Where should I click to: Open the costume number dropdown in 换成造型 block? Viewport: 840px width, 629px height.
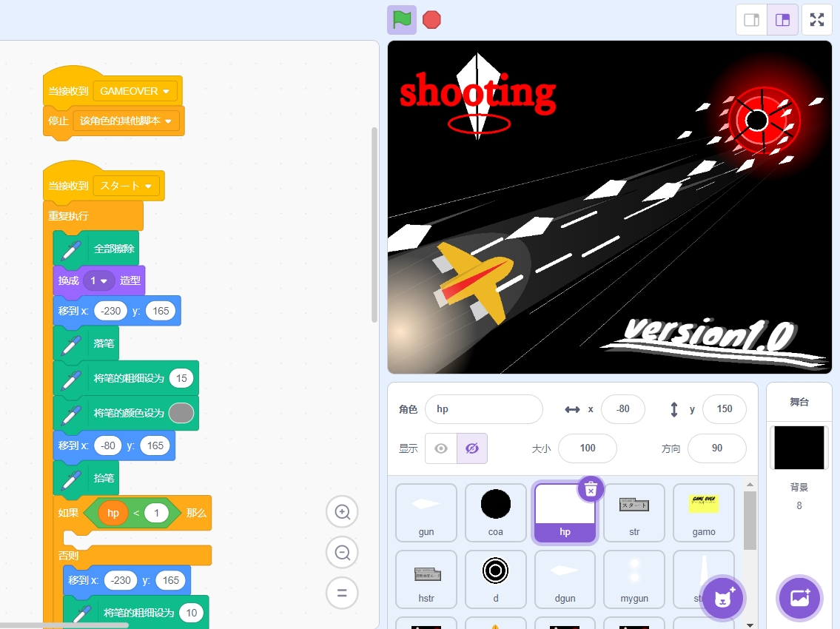pyautogui.click(x=98, y=280)
